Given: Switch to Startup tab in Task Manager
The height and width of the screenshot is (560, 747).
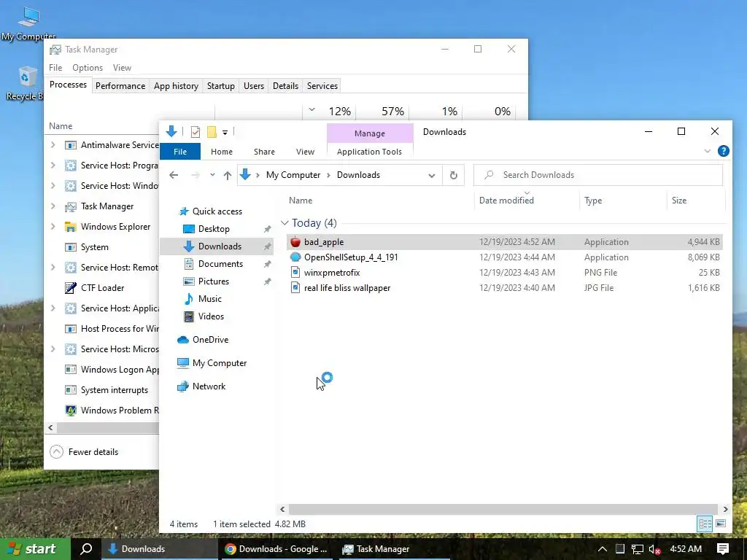Looking at the screenshot, I should [x=220, y=86].
